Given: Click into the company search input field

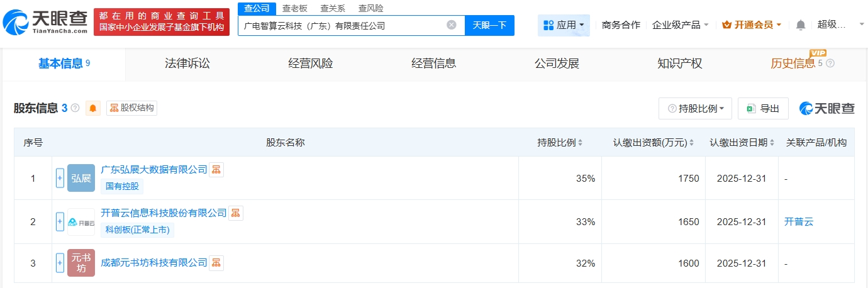Looking at the screenshot, I should click(x=343, y=25).
